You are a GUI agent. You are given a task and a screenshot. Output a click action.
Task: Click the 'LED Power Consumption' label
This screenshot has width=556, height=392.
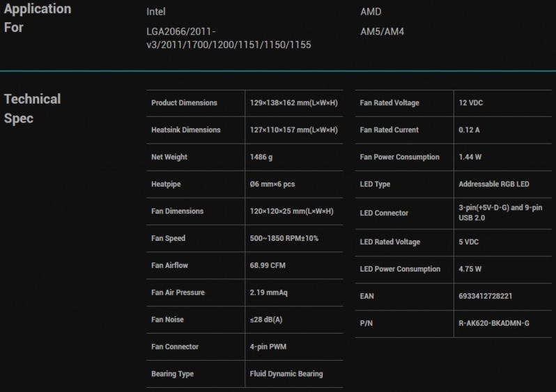(x=400, y=269)
